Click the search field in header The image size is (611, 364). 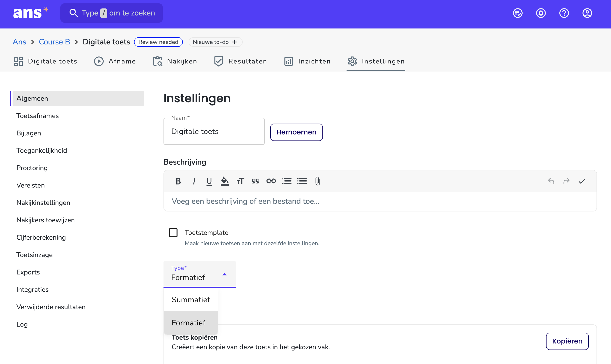point(111,13)
